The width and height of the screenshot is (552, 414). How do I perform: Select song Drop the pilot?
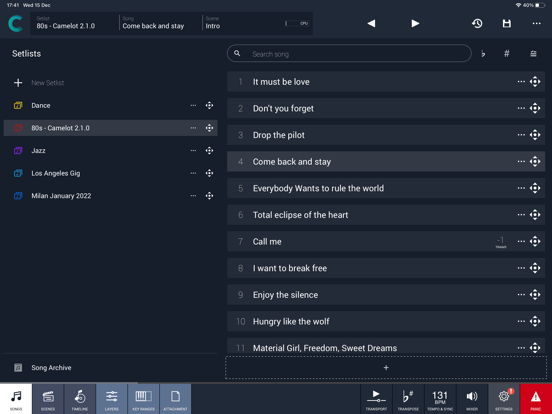(386, 135)
